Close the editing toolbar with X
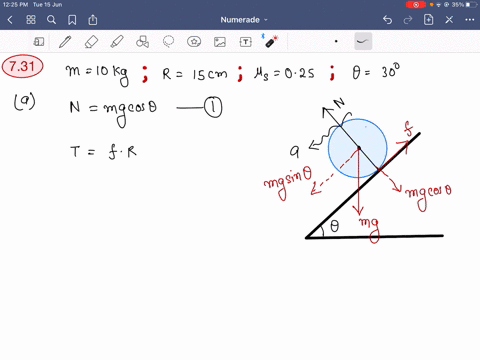This screenshot has height=360, width=480. coord(449,20)
